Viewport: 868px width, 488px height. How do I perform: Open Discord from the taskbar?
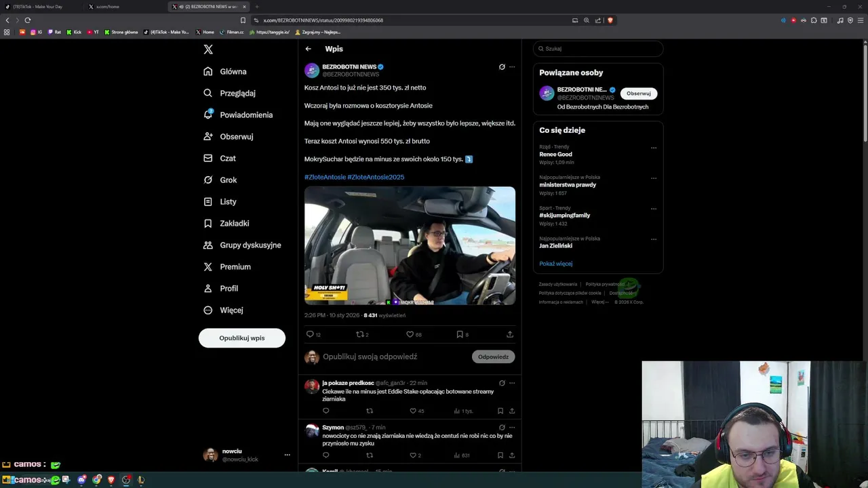point(81,480)
